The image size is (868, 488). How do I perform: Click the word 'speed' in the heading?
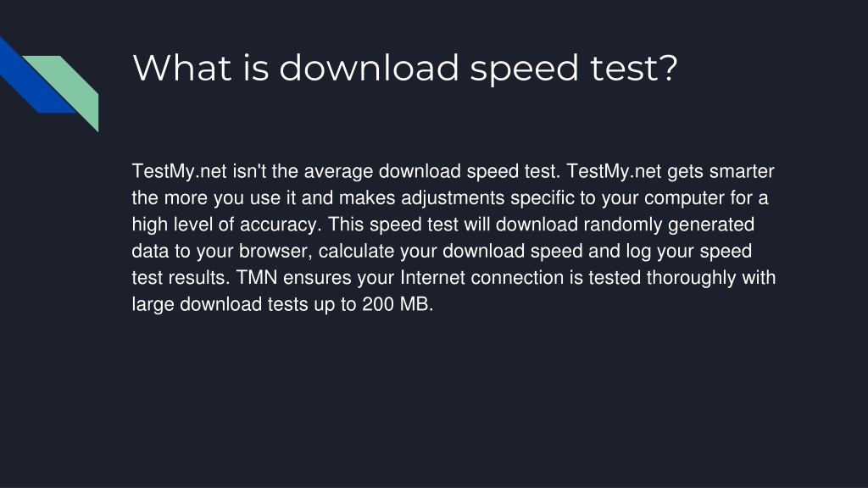(524, 70)
